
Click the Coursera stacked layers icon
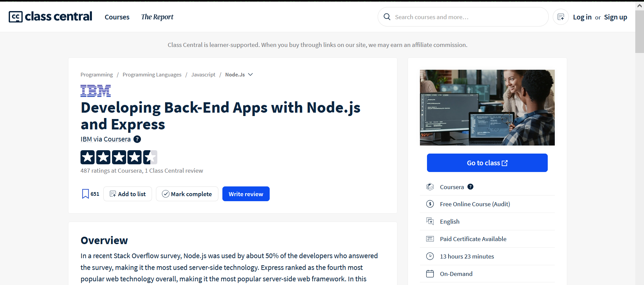(430, 187)
